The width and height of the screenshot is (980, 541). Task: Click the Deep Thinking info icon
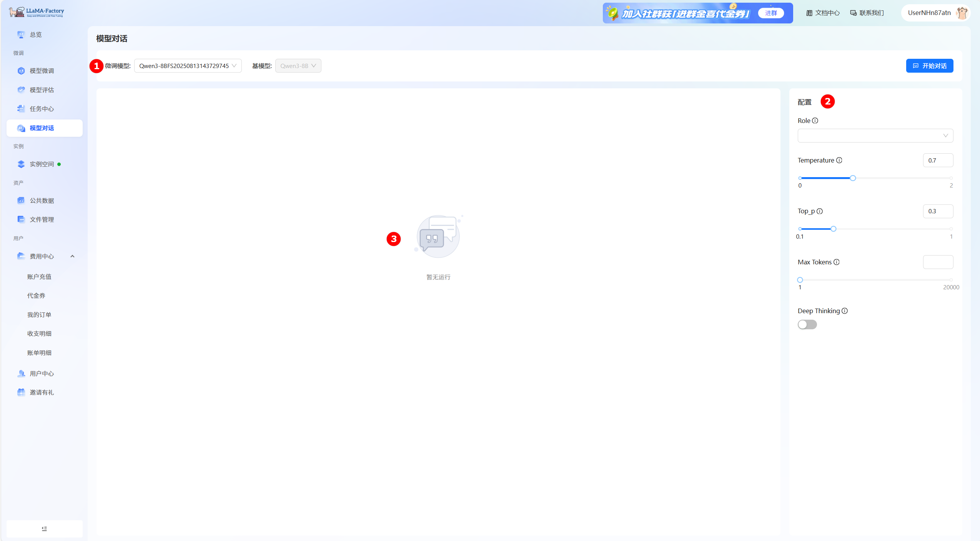[x=845, y=311]
